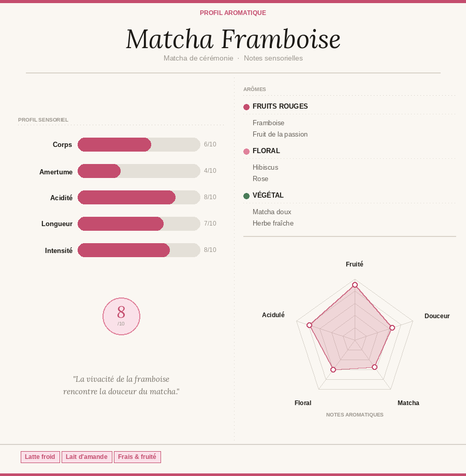Screen dimensions: 466x476
Task: Click the Fruit de la passion entry
Action: tap(280, 135)
